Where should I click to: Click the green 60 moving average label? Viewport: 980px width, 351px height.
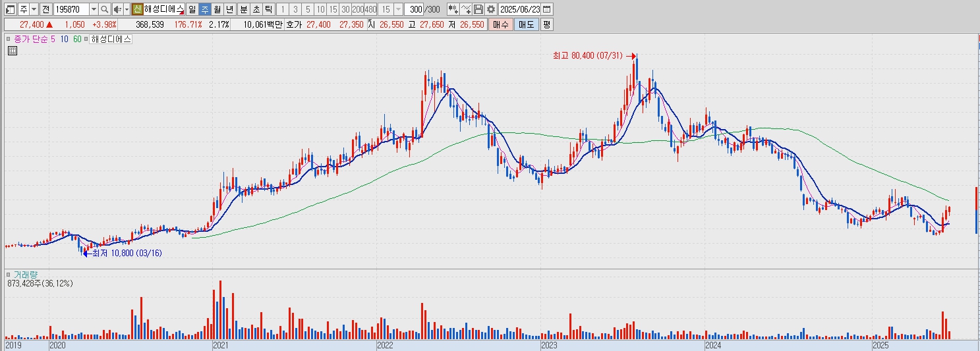[x=77, y=39]
